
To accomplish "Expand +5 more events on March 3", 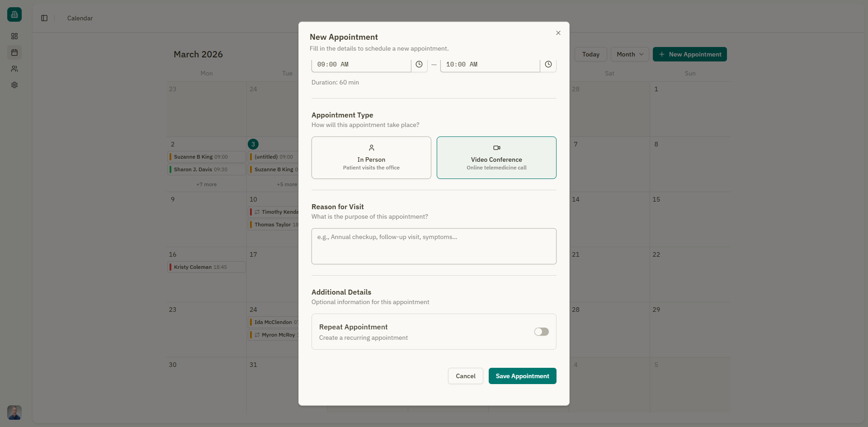I will point(287,184).
